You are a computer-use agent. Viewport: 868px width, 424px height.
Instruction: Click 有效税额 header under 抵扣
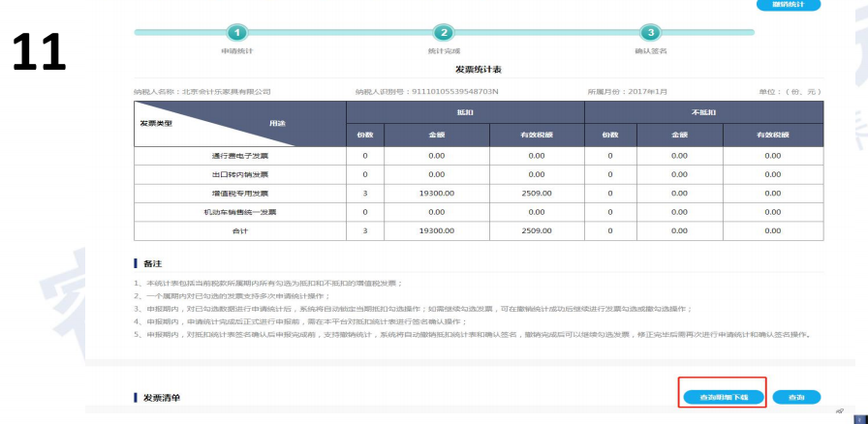[x=537, y=136]
